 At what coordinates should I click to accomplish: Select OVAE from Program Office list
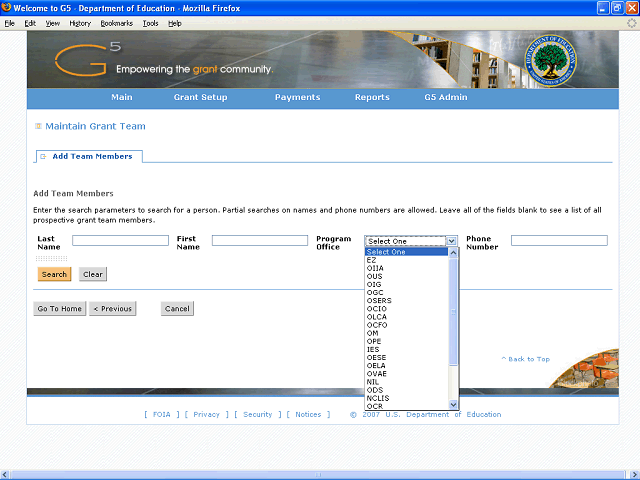[407, 373]
